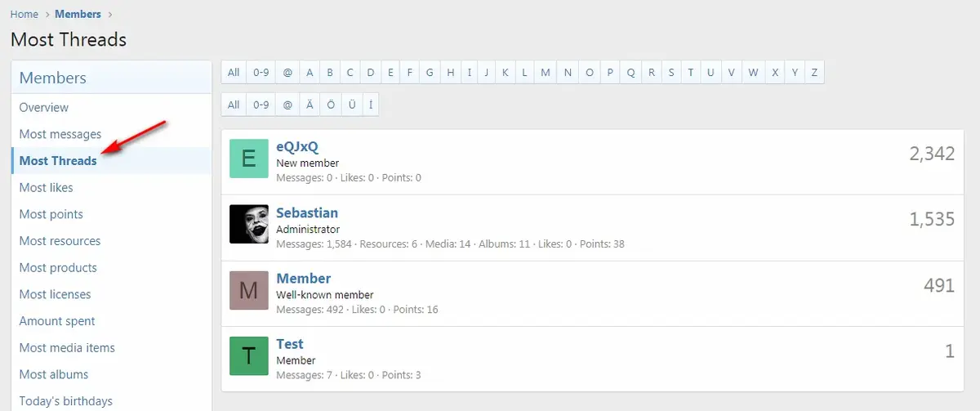The height and width of the screenshot is (411, 980).
Task: Click Member's brown M avatar
Action: click(x=249, y=290)
